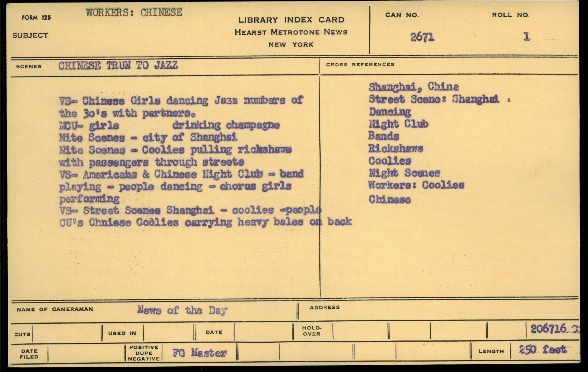Click the 'Street Scene: Shanghai' cross reference
The width and height of the screenshot is (588, 372).
click(433, 99)
